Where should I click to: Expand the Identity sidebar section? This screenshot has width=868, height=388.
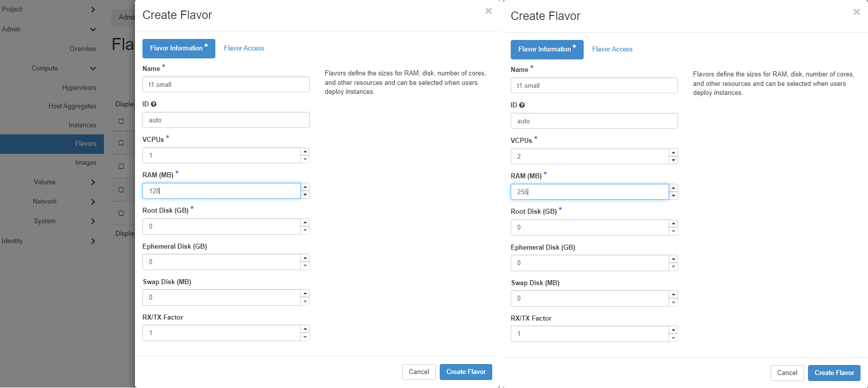click(x=93, y=241)
